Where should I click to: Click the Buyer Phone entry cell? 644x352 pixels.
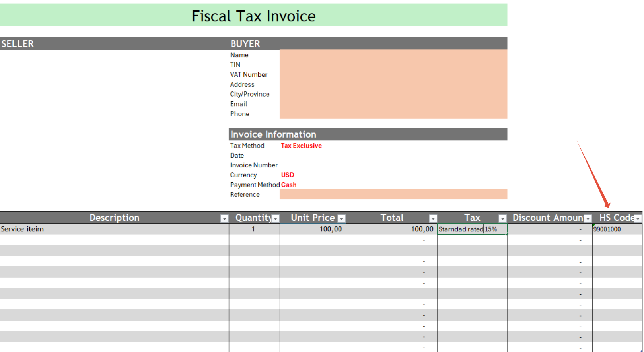coord(393,114)
